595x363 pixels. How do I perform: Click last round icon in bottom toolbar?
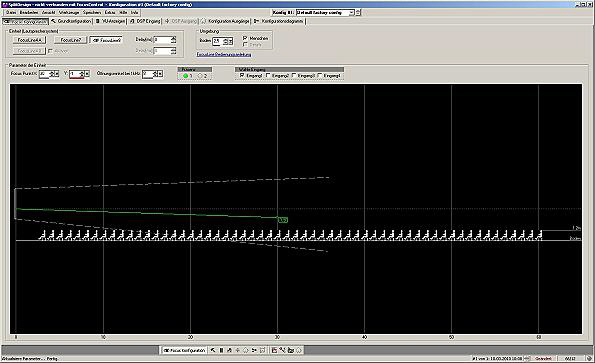[x=299, y=350]
